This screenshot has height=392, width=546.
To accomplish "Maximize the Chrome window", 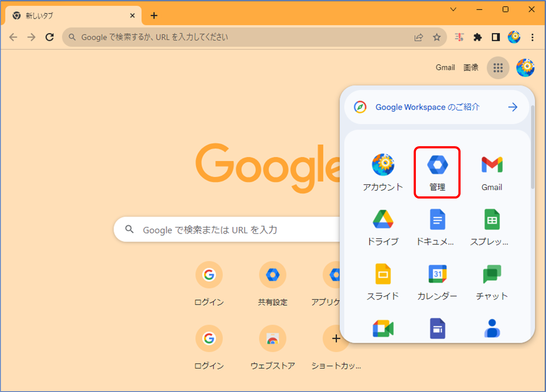I will tap(506, 9).
